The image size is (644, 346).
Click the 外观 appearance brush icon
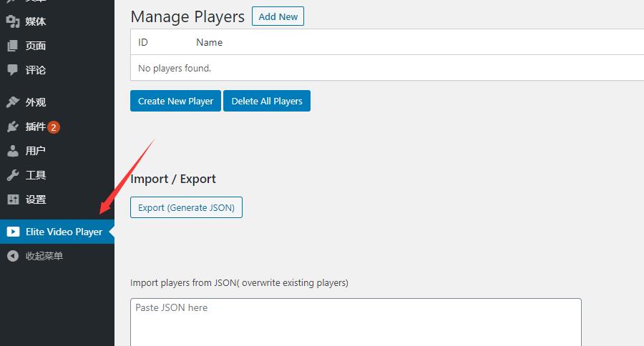13,102
